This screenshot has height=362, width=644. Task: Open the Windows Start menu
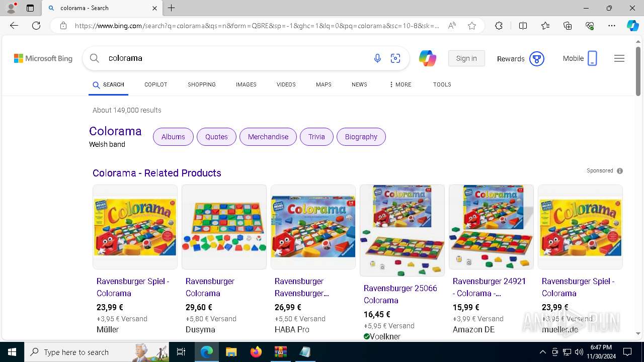coord(12,352)
